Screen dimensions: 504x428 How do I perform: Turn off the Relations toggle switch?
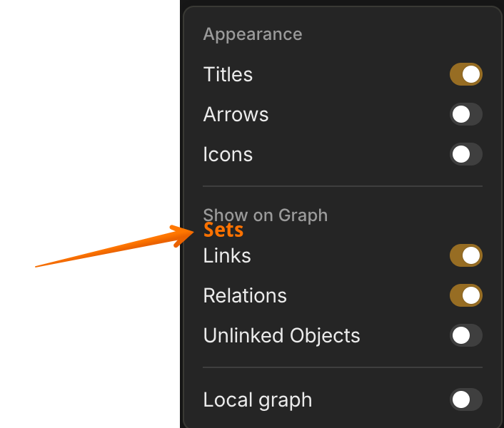tap(465, 295)
